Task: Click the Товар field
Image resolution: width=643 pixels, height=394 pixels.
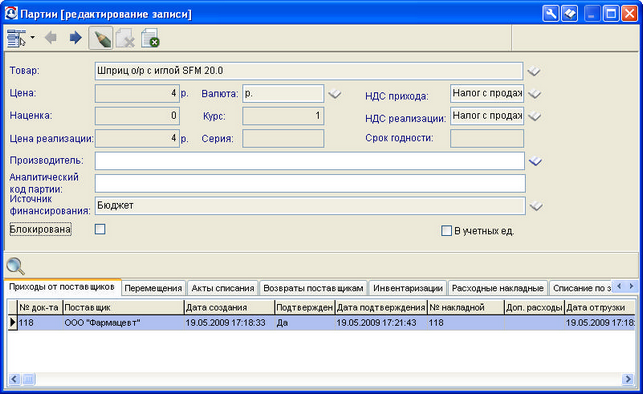Action: click(309, 71)
